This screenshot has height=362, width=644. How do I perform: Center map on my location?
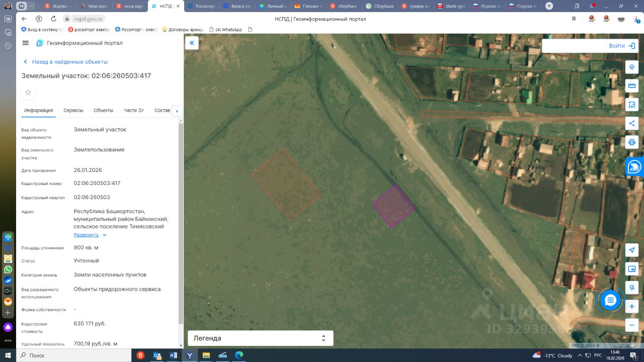(x=632, y=250)
